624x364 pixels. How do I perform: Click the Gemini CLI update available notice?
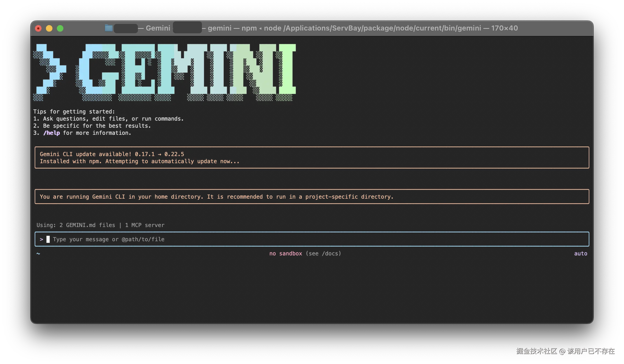click(x=312, y=158)
